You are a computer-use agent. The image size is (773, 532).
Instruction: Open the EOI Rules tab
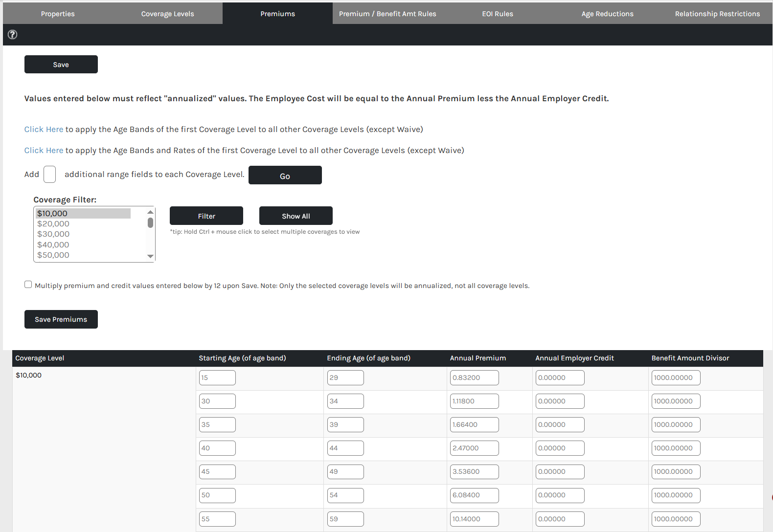tap(498, 13)
